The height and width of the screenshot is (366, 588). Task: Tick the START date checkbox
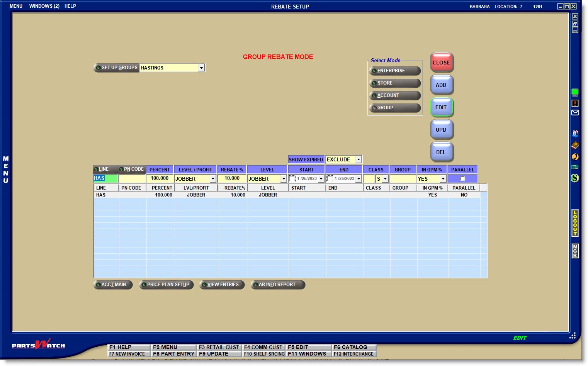pyautogui.click(x=292, y=179)
